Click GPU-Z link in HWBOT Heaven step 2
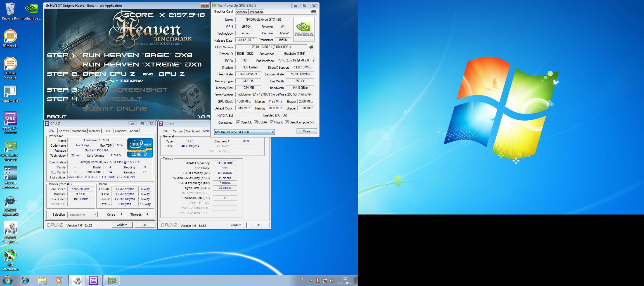The image size is (644, 286). click(171, 74)
